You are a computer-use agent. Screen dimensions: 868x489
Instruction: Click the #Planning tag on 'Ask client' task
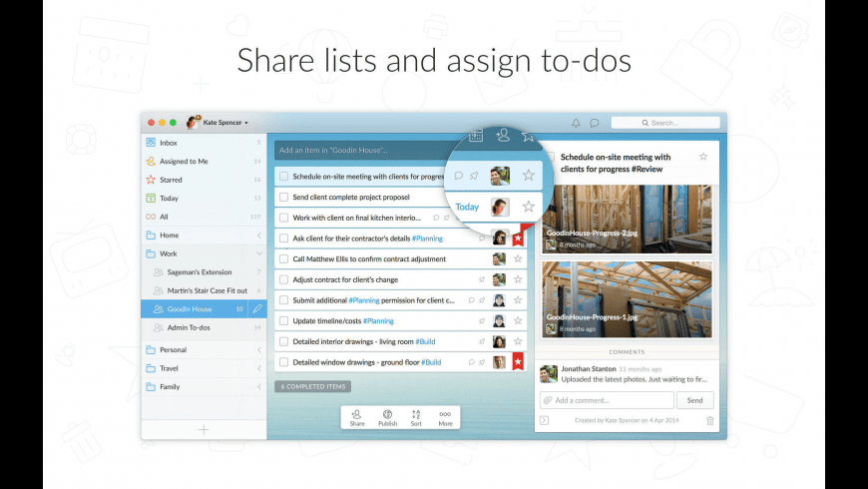(427, 239)
